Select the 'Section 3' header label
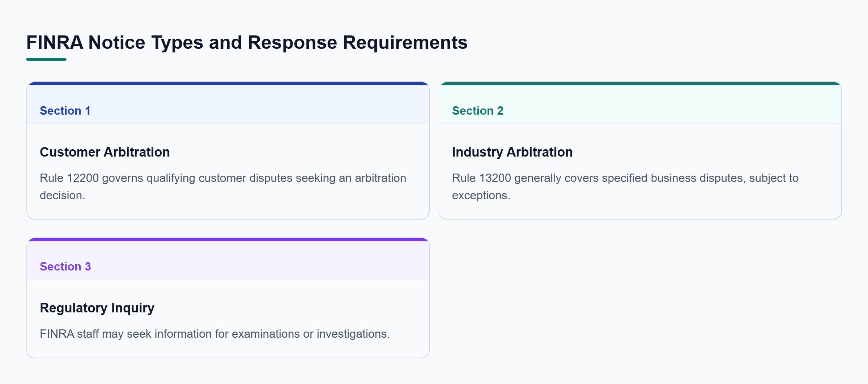 tap(65, 266)
